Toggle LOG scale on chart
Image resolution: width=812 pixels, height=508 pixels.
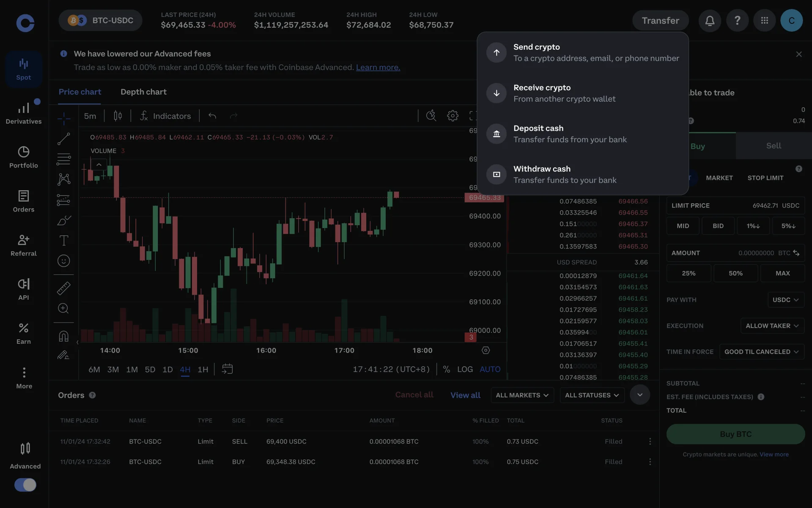pyautogui.click(x=465, y=369)
